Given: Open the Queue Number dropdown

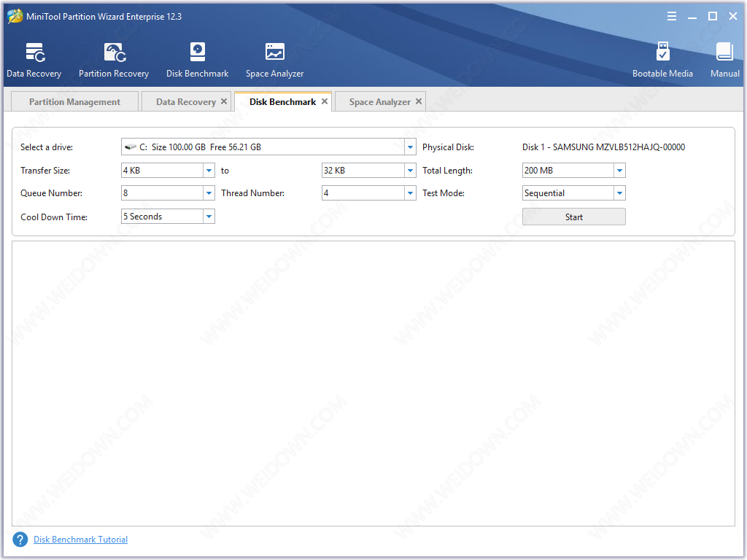Looking at the screenshot, I should click(x=209, y=193).
